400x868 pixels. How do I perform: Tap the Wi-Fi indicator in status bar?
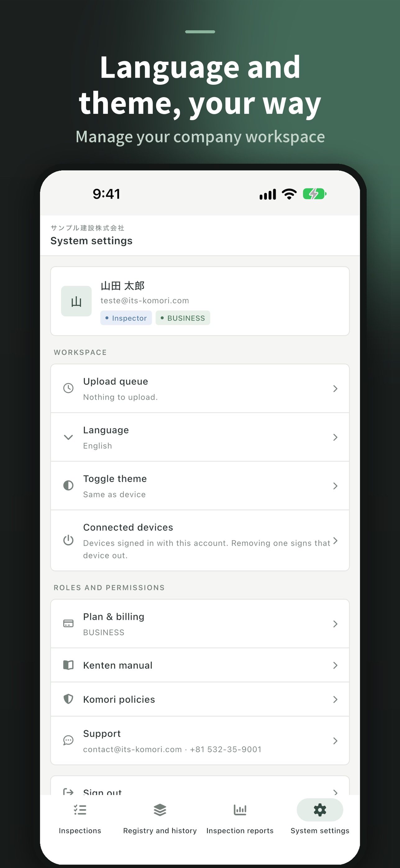(289, 194)
